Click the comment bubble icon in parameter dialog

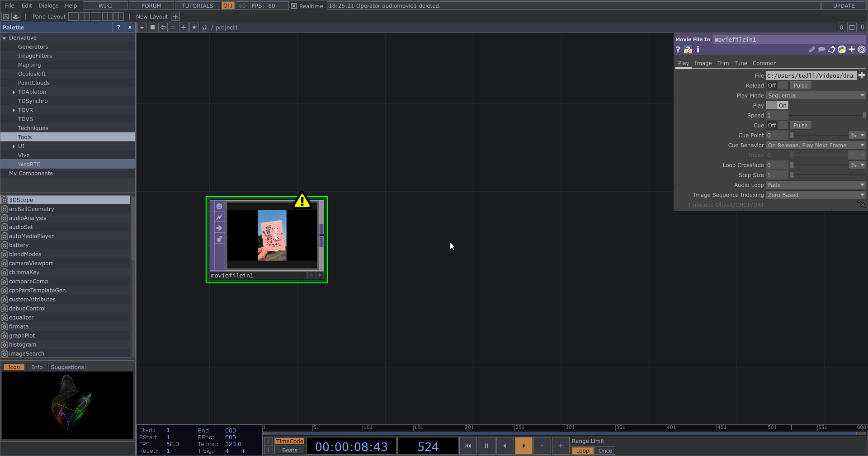tap(822, 50)
